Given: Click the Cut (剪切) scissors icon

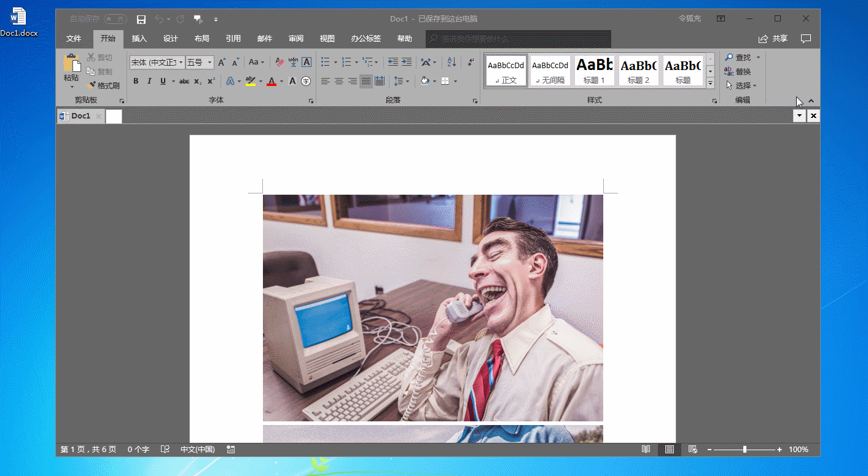Looking at the screenshot, I should (x=91, y=57).
